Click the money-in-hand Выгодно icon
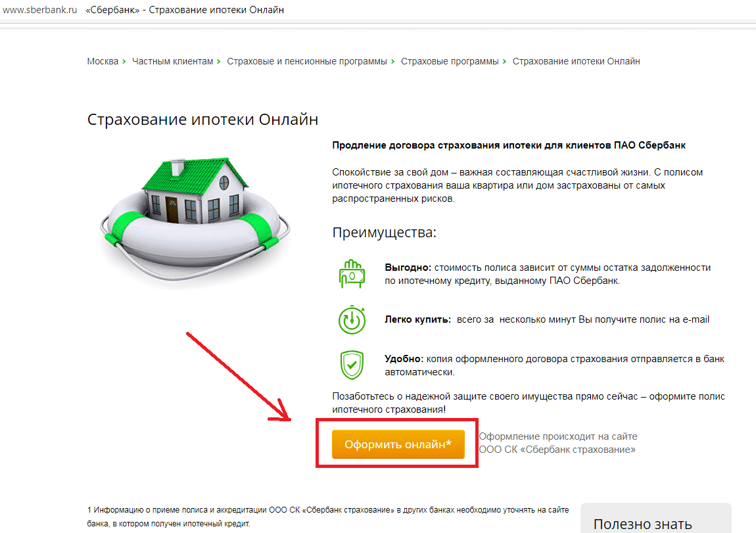756x533 pixels. 352,273
